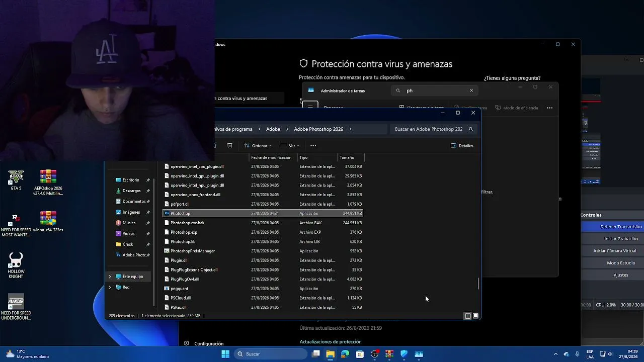
Task: Select the pngquant application icon
Action: (x=167, y=289)
